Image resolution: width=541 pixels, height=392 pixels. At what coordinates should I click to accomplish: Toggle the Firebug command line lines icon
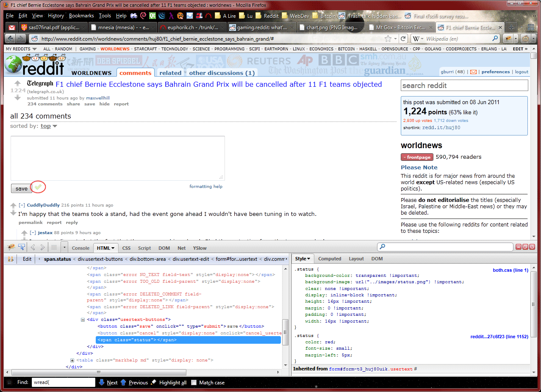point(54,247)
